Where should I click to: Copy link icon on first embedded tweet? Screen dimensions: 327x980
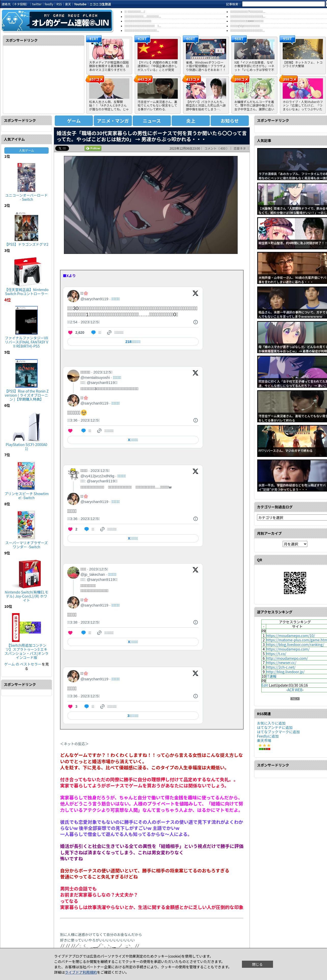(x=109, y=333)
